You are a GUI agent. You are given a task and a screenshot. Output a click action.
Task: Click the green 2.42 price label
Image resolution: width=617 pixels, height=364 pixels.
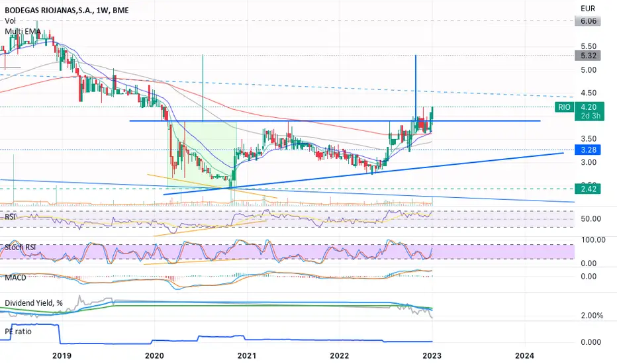pyautogui.click(x=588, y=189)
